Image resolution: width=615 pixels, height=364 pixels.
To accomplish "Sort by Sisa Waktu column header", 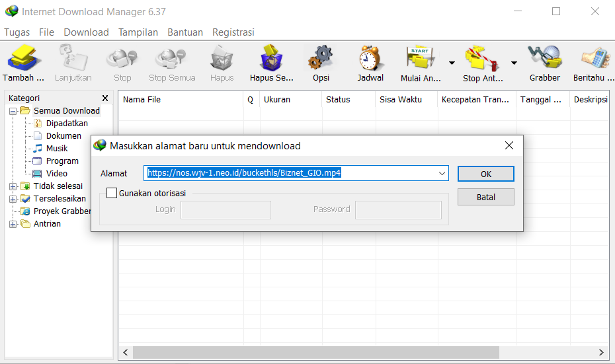I will point(406,100).
